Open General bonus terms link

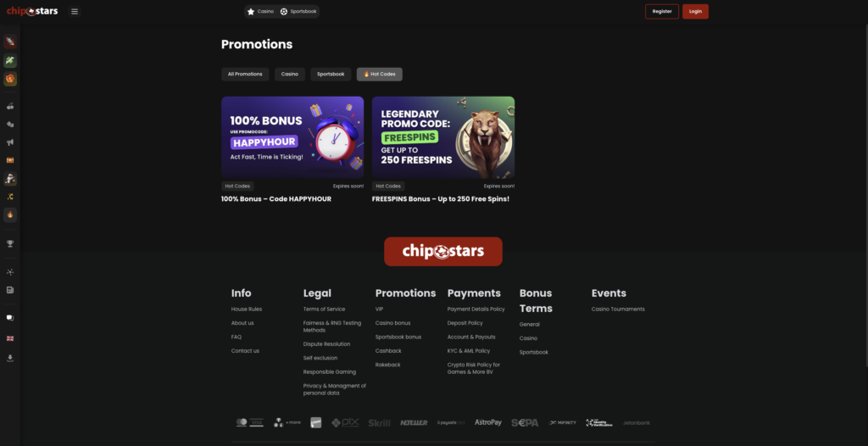click(530, 324)
